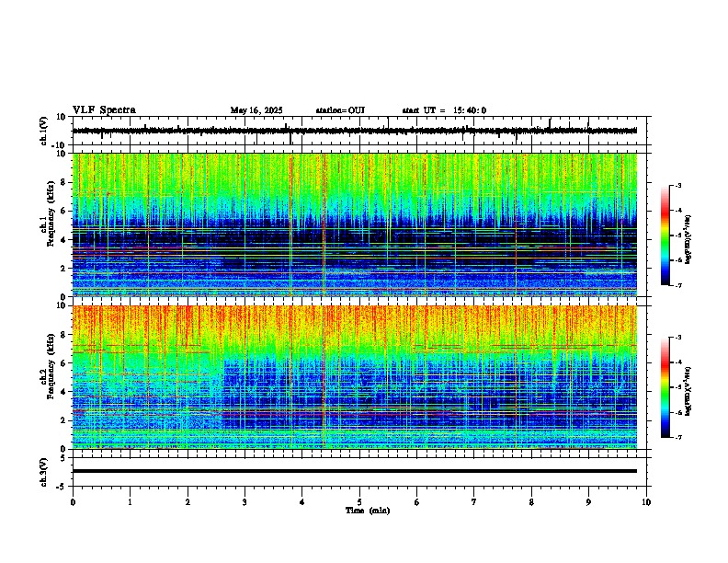Click the "start UT = 15:40:0" header text
Image resolution: width=728 pixels, height=563 pixels.
coord(444,110)
